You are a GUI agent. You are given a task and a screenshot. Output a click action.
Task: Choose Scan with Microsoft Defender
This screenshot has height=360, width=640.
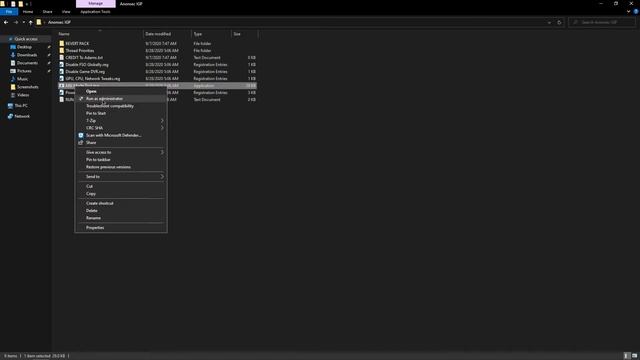click(x=121, y=136)
